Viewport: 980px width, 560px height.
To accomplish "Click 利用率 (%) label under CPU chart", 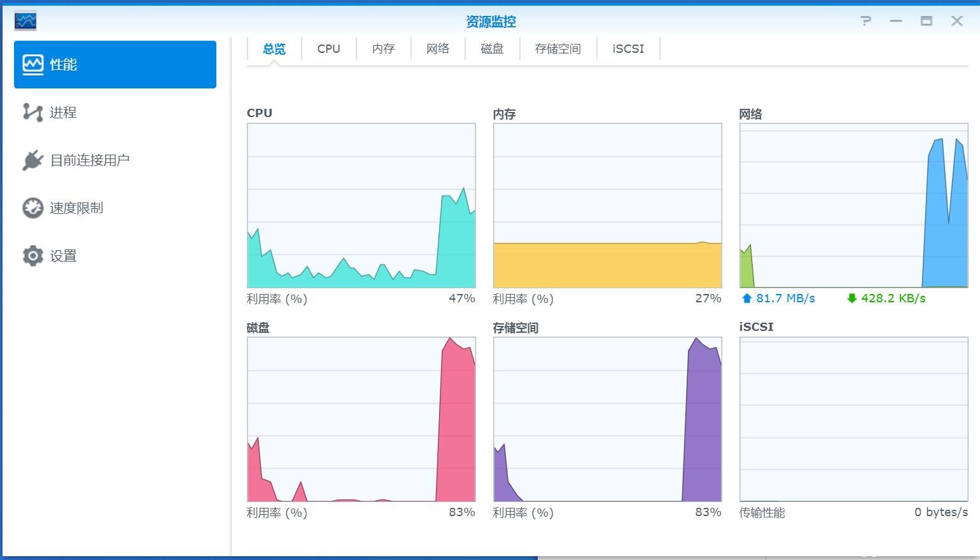I will [x=277, y=298].
